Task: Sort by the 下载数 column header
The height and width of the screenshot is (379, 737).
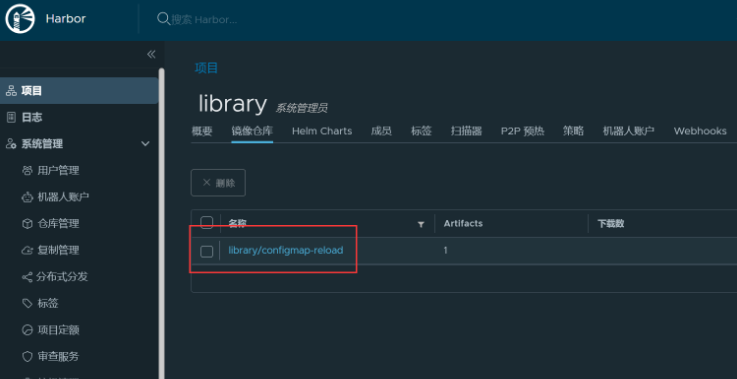Action: click(x=611, y=224)
